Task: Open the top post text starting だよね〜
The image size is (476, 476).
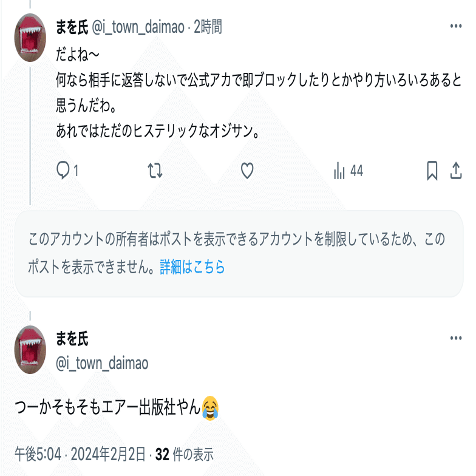Action: [x=259, y=93]
